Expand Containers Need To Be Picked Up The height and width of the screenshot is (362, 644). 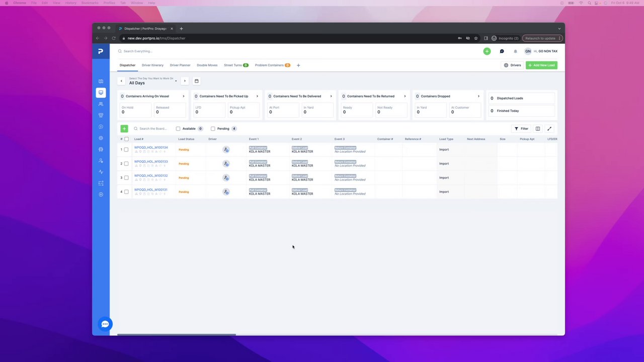click(x=257, y=96)
